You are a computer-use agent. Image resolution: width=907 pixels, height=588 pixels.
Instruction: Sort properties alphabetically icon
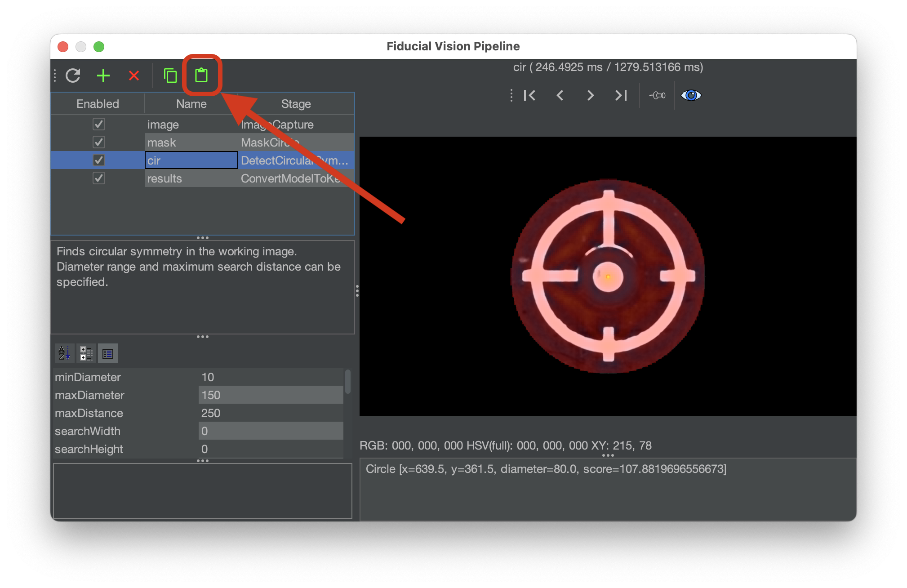(x=64, y=353)
